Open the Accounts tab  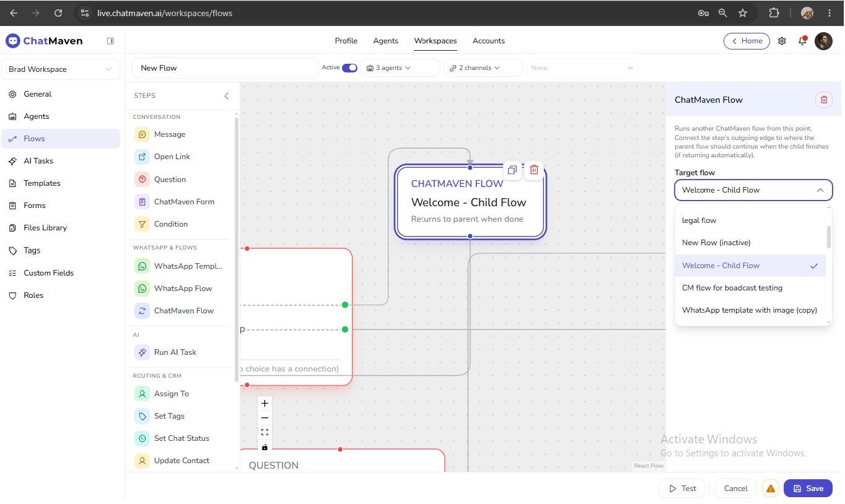pyautogui.click(x=489, y=41)
